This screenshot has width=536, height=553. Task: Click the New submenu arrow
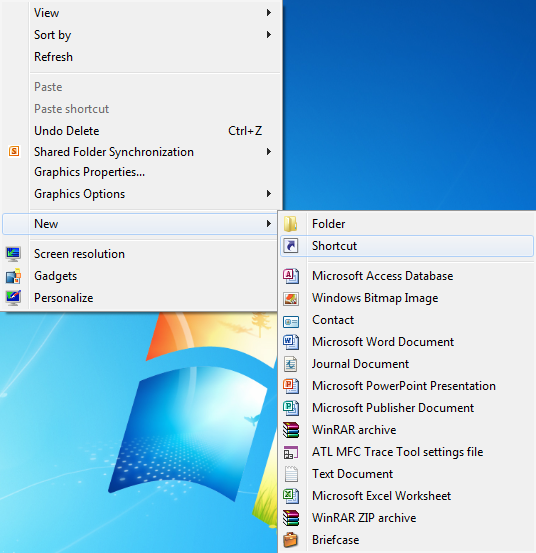269,224
